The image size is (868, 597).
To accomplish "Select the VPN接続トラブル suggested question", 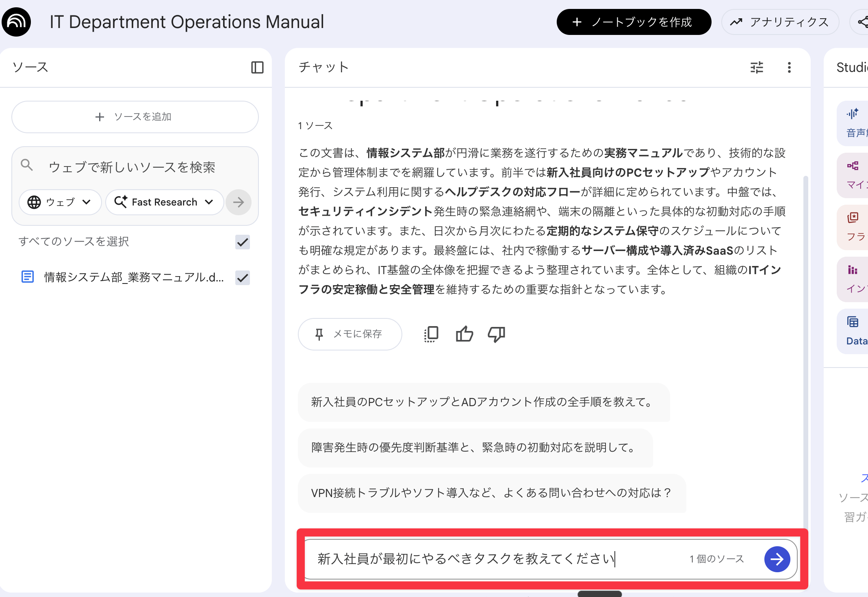I will pos(492,493).
